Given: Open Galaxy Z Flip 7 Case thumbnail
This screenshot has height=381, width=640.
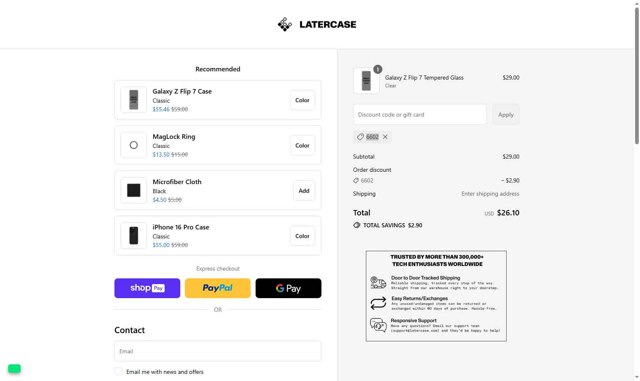Looking at the screenshot, I should click(133, 100).
